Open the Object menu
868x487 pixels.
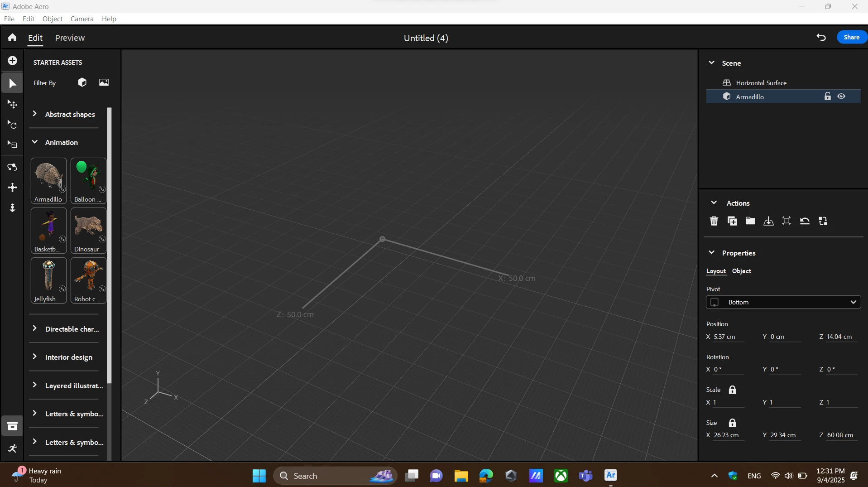53,19
